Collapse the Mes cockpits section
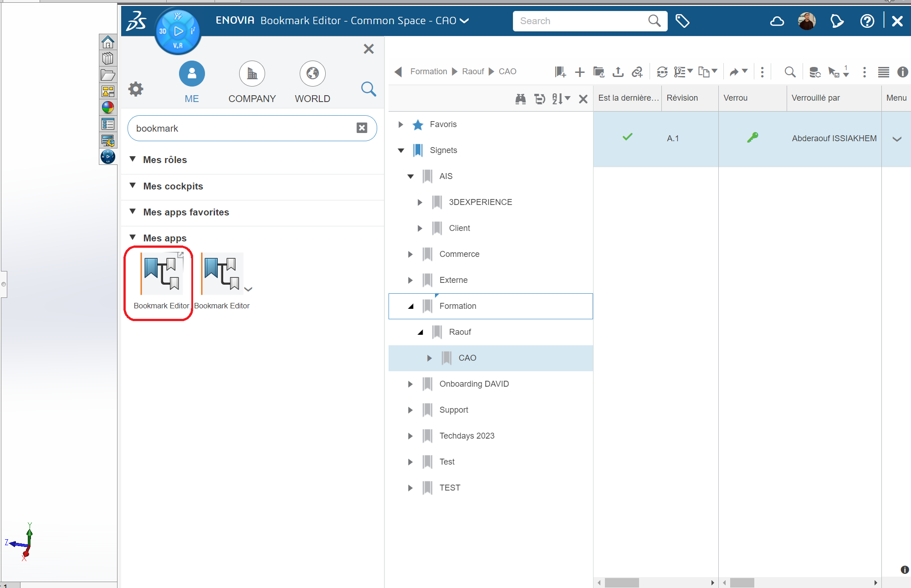This screenshot has width=911, height=588. pos(133,185)
